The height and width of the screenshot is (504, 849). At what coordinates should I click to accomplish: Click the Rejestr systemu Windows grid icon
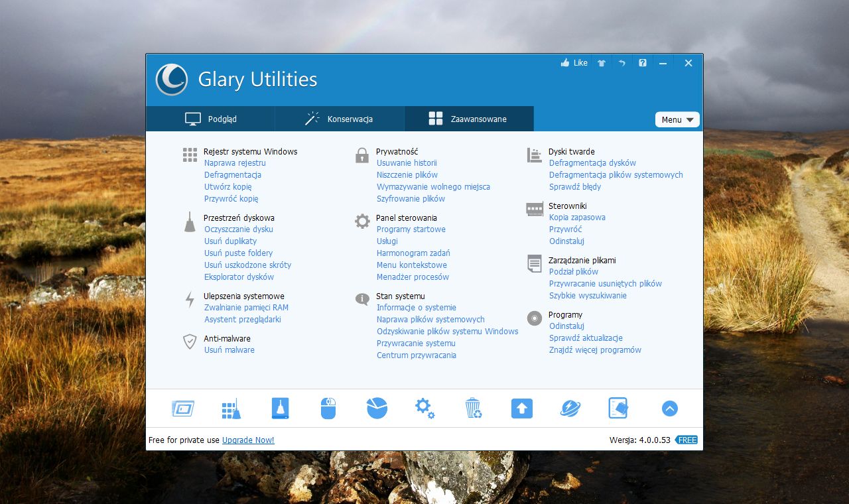[190, 155]
